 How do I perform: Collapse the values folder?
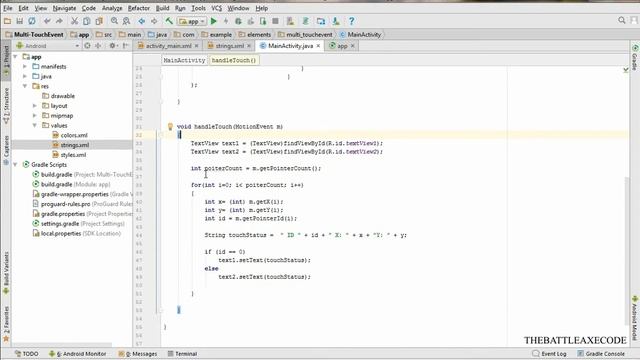35,125
